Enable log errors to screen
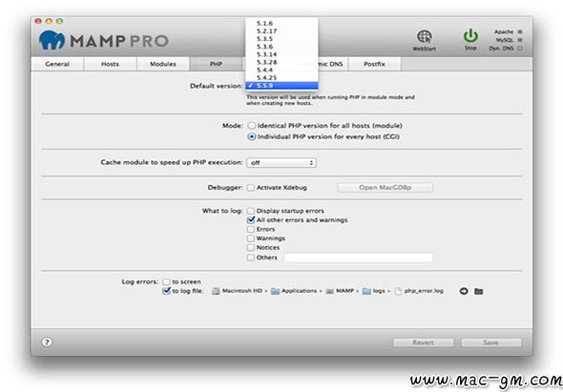The image size is (563, 392). (x=166, y=281)
